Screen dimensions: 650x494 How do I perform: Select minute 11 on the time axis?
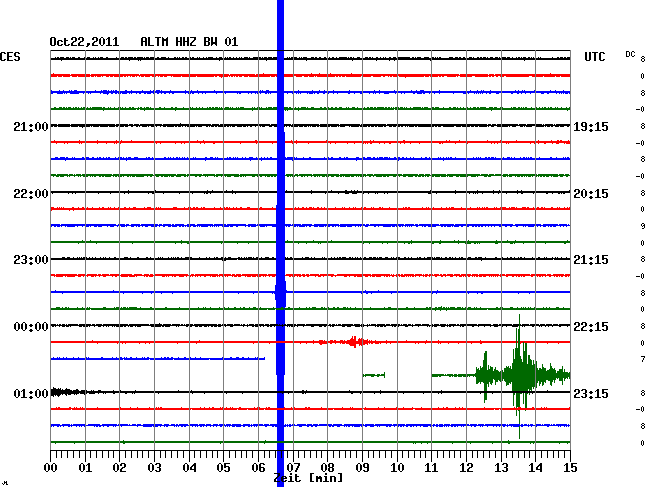click(431, 468)
